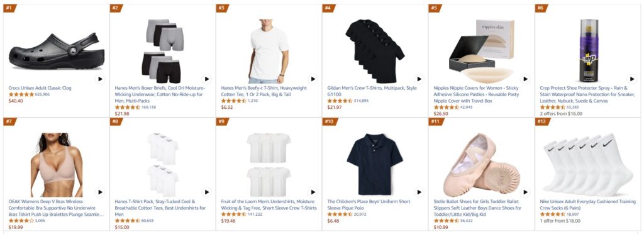Click the black Crocs clog image
Screen dimensions: 644x234
tap(57, 52)
